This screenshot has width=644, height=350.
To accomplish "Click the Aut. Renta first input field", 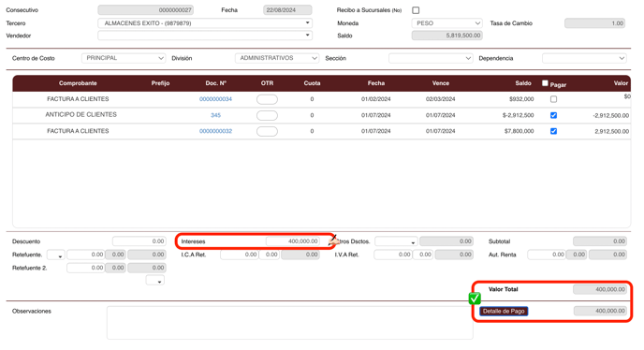I will click(547, 255).
